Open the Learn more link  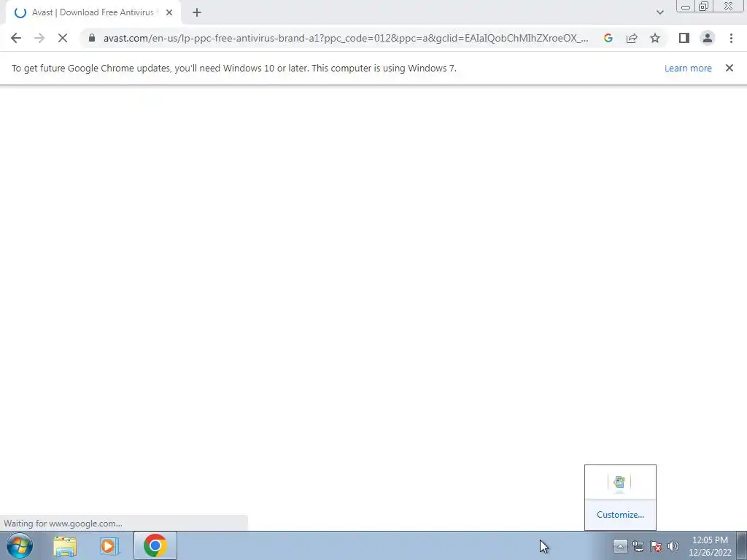(x=688, y=68)
